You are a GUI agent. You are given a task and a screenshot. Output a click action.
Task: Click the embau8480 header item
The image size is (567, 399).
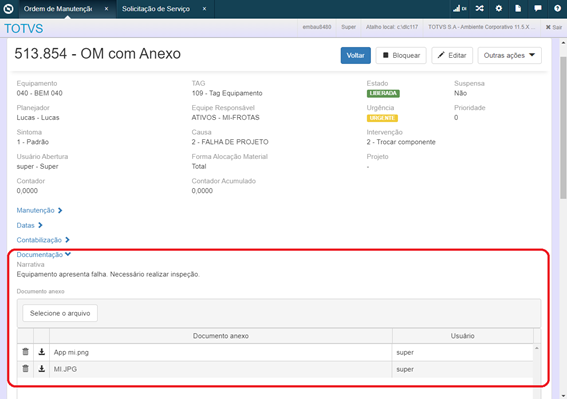[317, 27]
